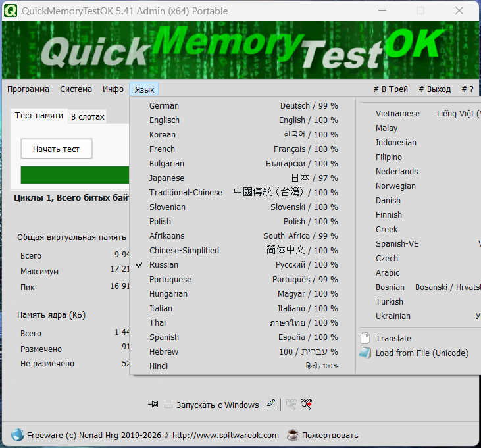Screen dimensions: 481x448
Task: Click the pin icon beside Запускать с Windows
Action: coord(153,405)
